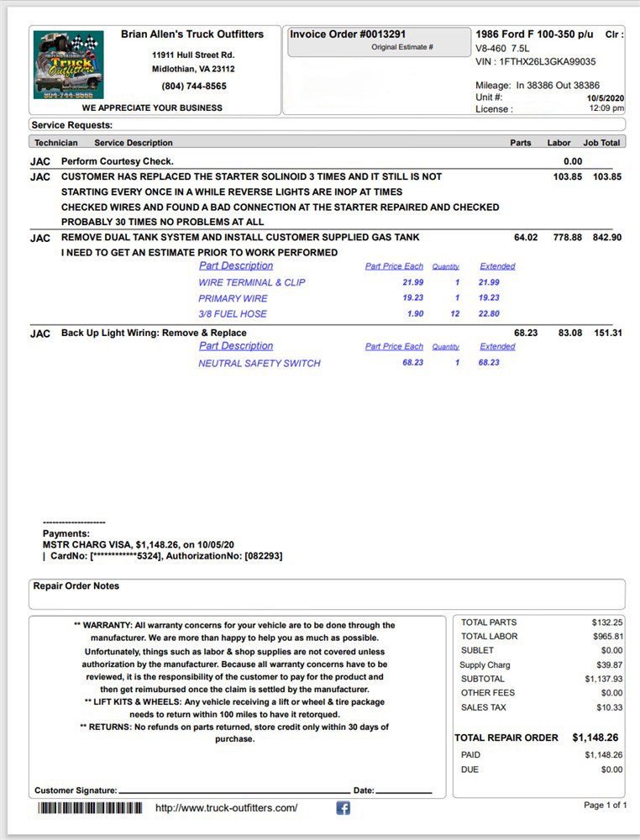Image resolution: width=640 pixels, height=840 pixels.
Task: Click the Service Requests field
Action: click(327, 125)
